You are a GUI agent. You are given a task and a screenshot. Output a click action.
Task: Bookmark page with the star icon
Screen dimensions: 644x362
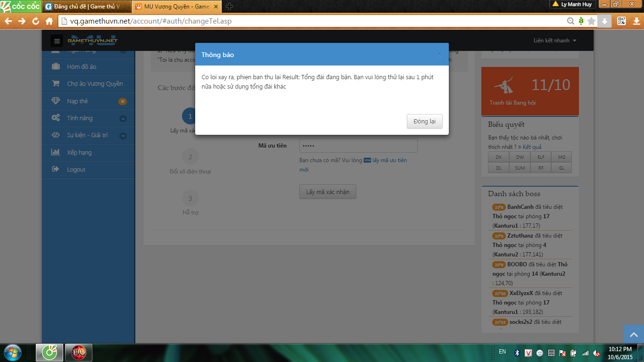[x=591, y=21]
